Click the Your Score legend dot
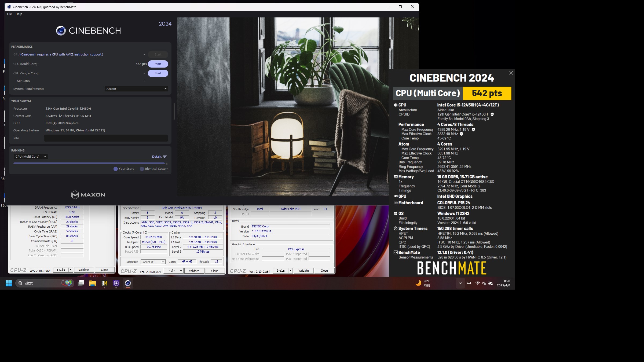644x362 pixels. [116, 169]
